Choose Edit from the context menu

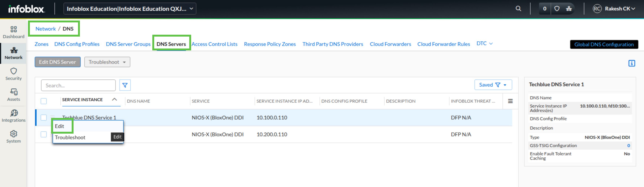[88, 126]
